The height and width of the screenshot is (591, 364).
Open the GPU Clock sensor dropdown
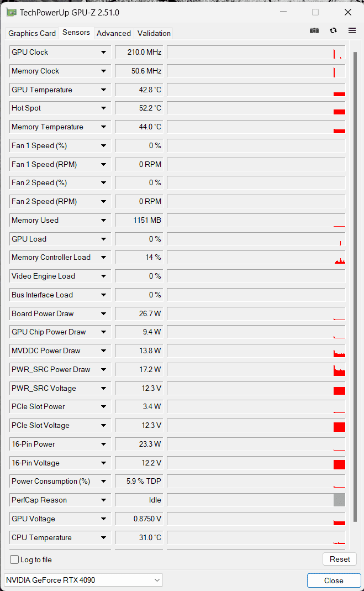click(103, 53)
